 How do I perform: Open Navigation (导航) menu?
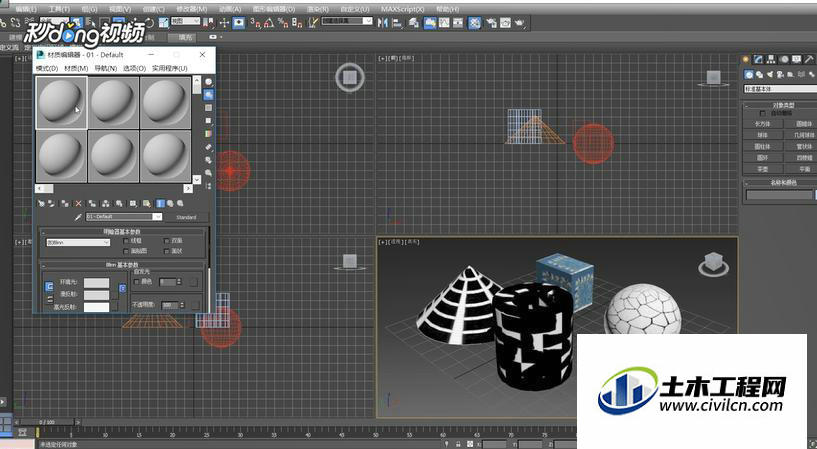106,68
